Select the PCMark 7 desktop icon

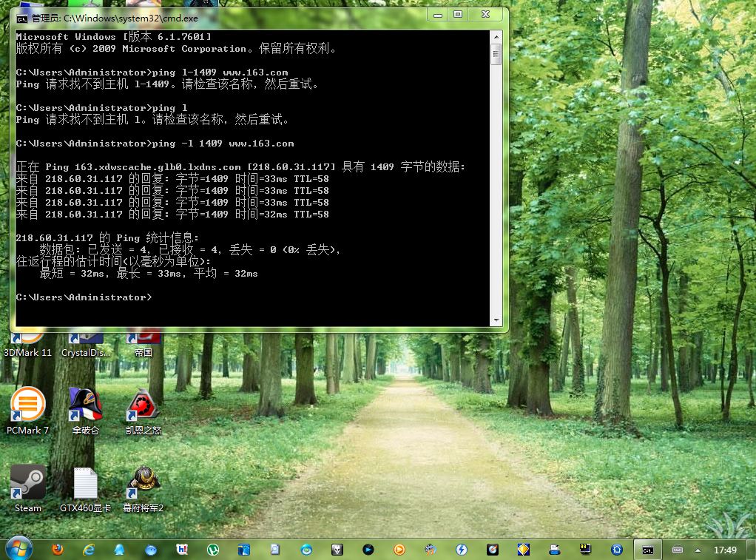point(27,411)
